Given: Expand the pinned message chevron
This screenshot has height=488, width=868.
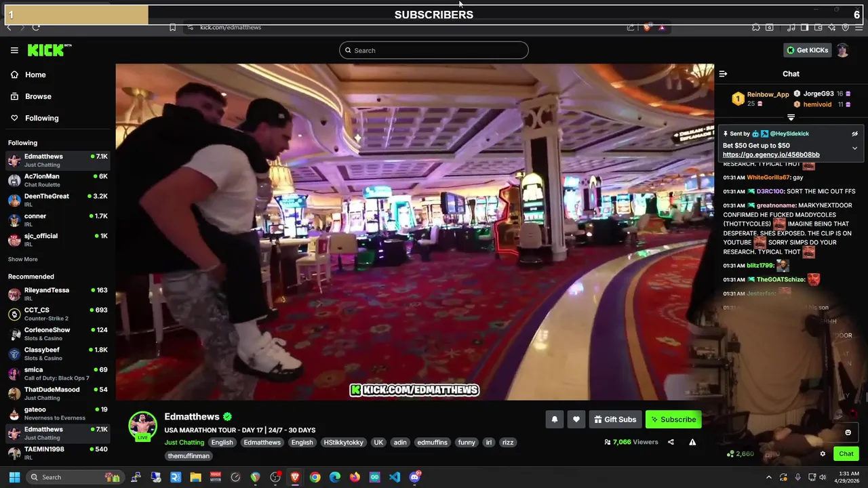Looking at the screenshot, I should pyautogui.click(x=854, y=148).
